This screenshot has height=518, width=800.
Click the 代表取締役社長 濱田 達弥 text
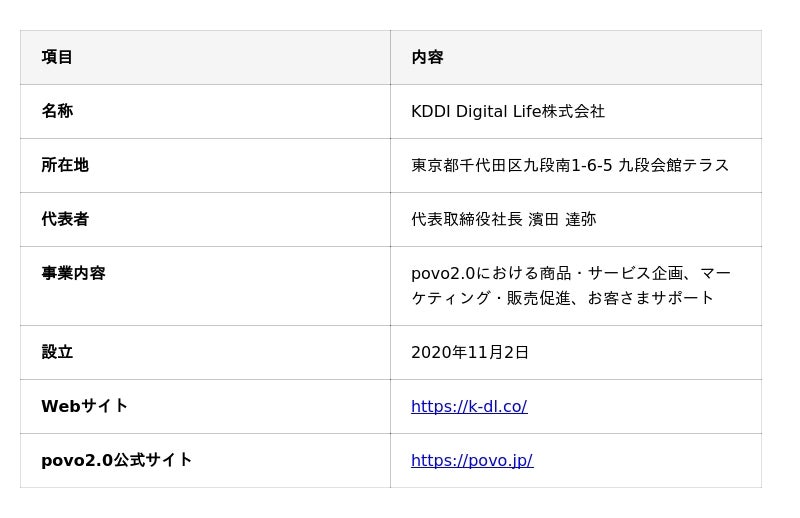pyautogui.click(x=504, y=219)
